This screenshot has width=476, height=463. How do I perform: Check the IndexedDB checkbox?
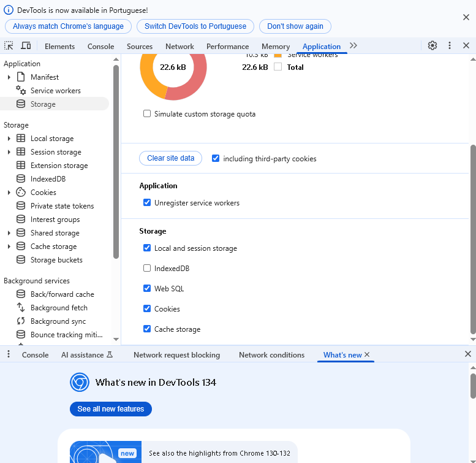pyautogui.click(x=147, y=268)
